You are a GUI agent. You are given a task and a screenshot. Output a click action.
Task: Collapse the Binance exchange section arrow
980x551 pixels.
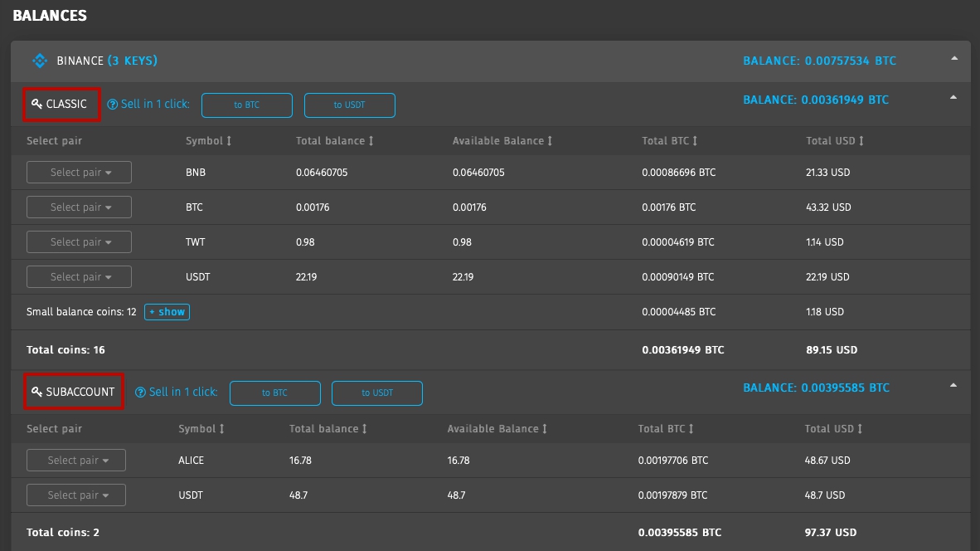click(x=954, y=58)
